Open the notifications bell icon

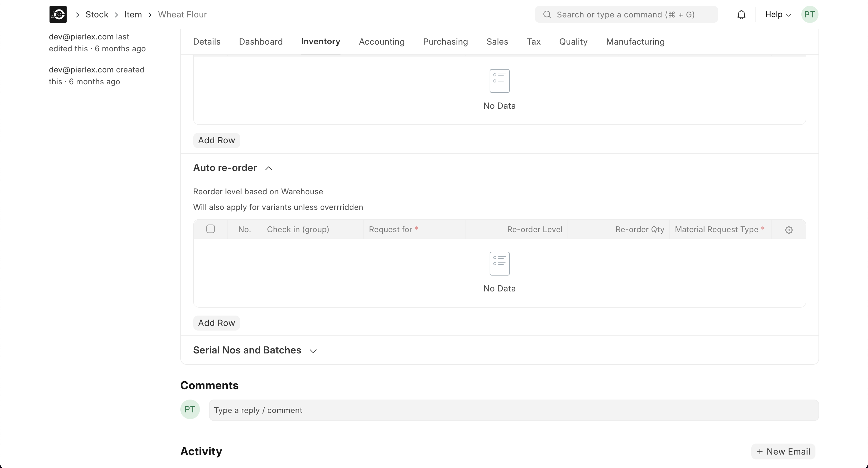point(741,15)
